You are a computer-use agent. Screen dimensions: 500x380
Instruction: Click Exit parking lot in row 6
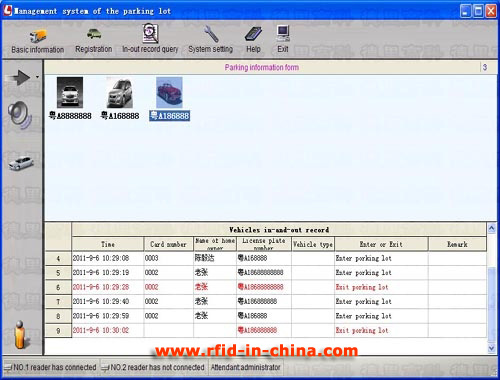pos(381,287)
